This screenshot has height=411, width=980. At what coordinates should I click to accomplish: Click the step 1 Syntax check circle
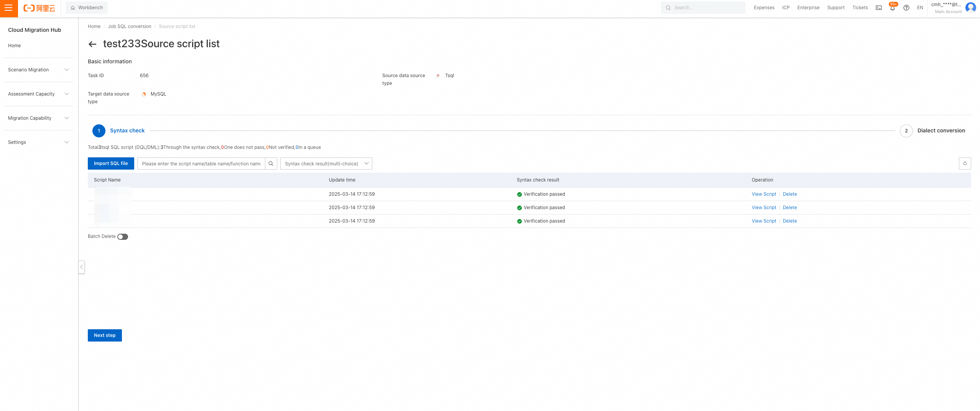[99, 131]
